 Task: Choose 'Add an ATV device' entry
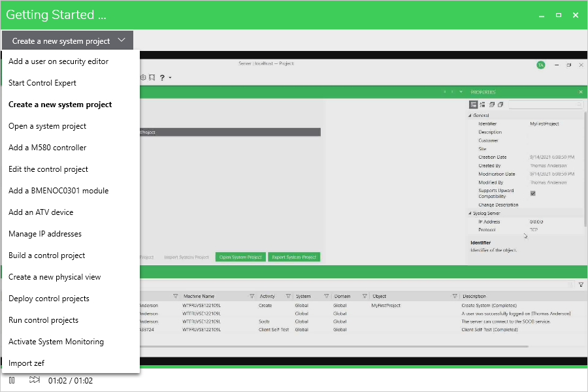(41, 212)
